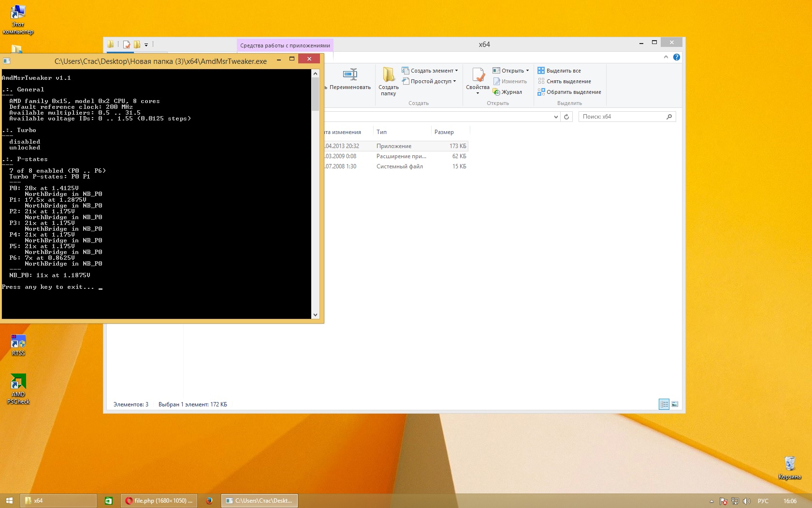Click the Создать элемент icon in the ribbon
The height and width of the screenshot is (508, 812).
pos(406,71)
